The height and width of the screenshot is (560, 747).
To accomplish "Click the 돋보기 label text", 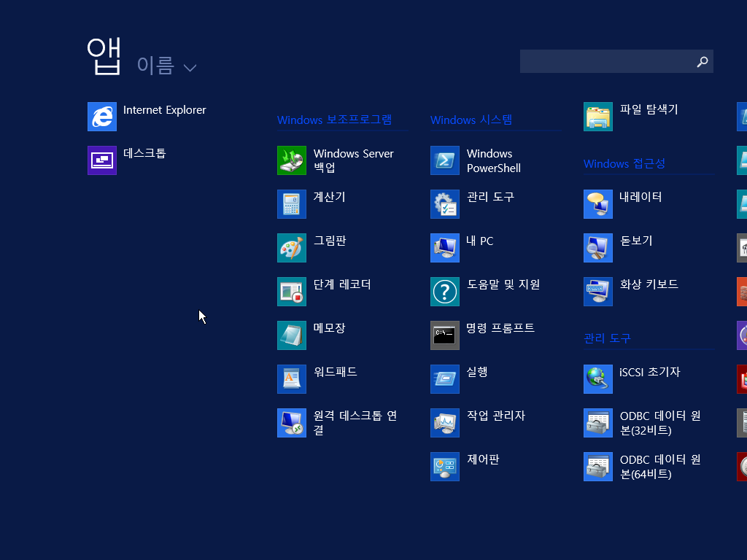I will click(636, 241).
